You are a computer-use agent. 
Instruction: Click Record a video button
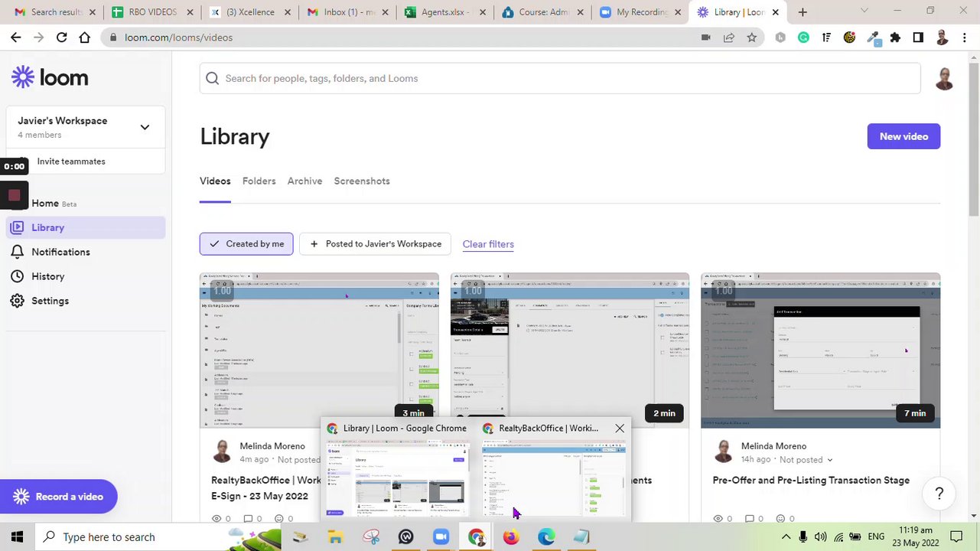pos(59,497)
